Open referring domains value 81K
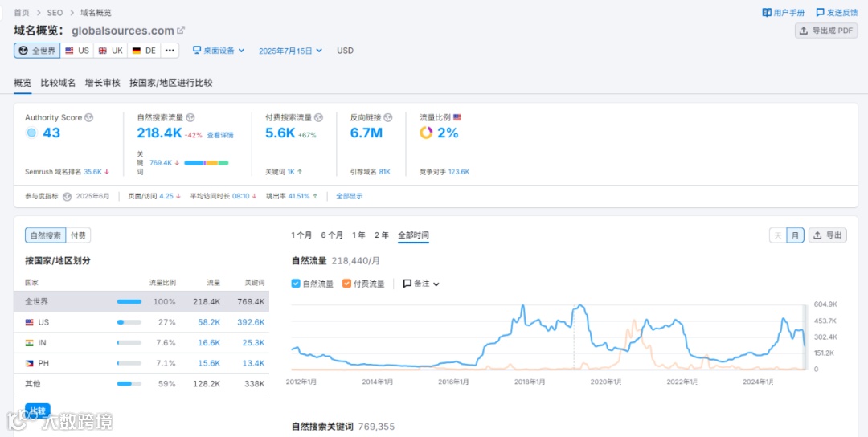The width and height of the screenshot is (868, 437). point(385,172)
